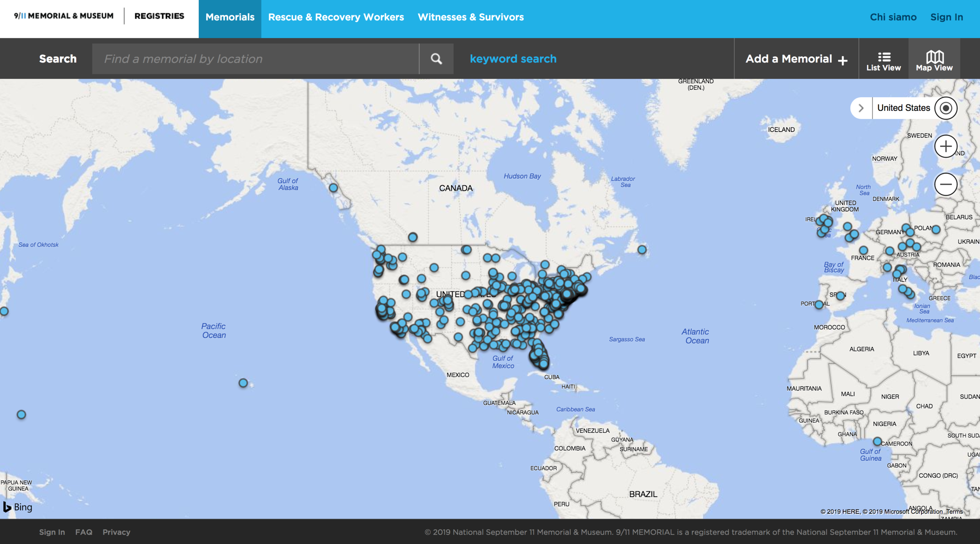This screenshot has height=544, width=980.
Task: Select the United States radio button
Action: click(x=946, y=108)
